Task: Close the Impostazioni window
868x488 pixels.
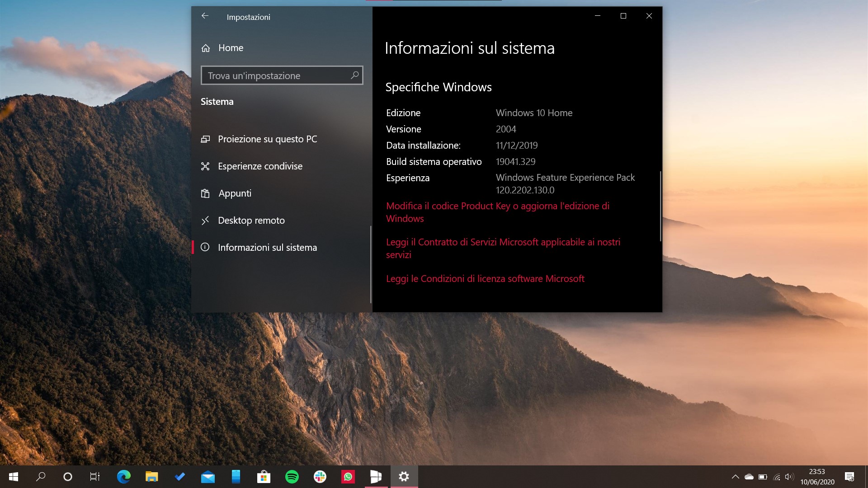Action: [649, 16]
